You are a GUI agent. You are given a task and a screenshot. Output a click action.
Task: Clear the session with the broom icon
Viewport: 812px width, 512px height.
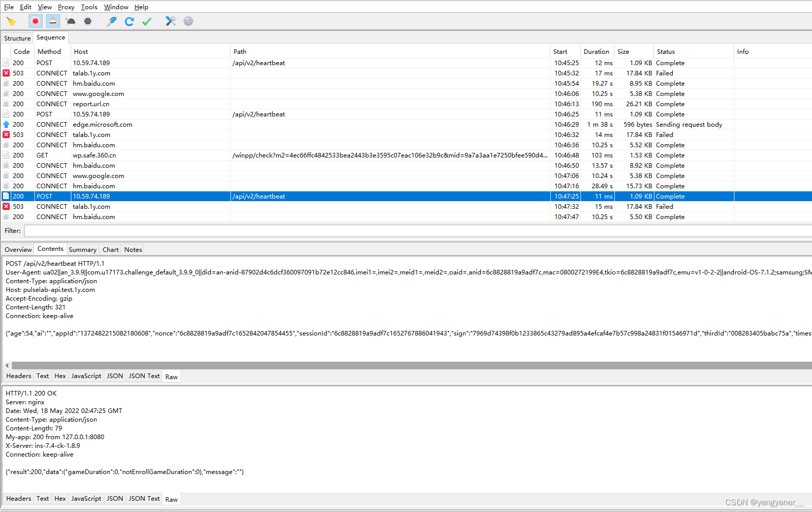pyautogui.click(x=11, y=21)
